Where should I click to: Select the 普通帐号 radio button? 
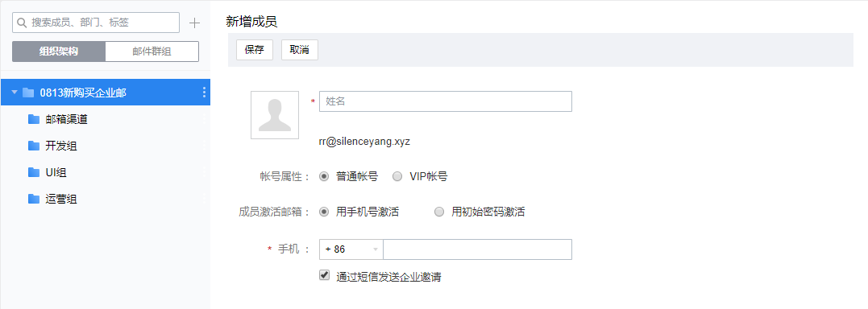324,177
